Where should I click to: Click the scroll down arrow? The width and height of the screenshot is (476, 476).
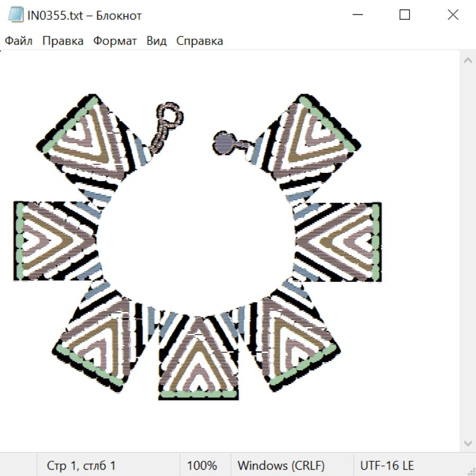click(468, 443)
